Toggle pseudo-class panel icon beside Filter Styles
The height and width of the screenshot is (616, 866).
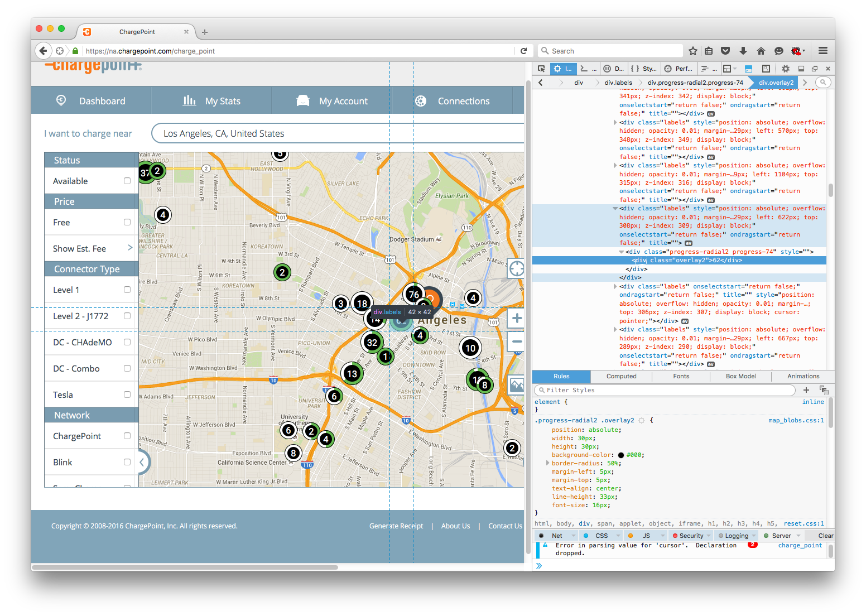click(x=824, y=390)
